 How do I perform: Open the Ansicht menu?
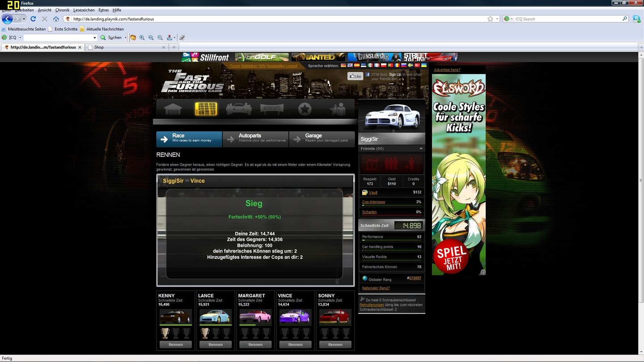44,10
